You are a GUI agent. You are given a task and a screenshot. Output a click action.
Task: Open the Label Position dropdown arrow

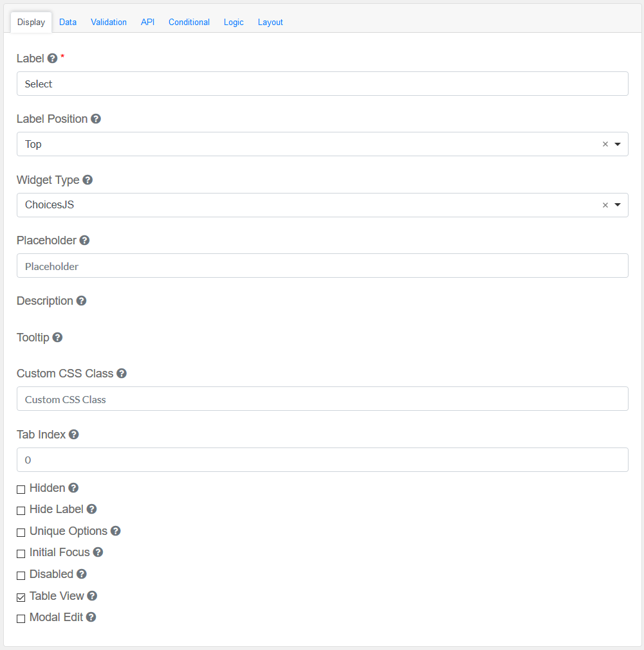[x=618, y=145]
